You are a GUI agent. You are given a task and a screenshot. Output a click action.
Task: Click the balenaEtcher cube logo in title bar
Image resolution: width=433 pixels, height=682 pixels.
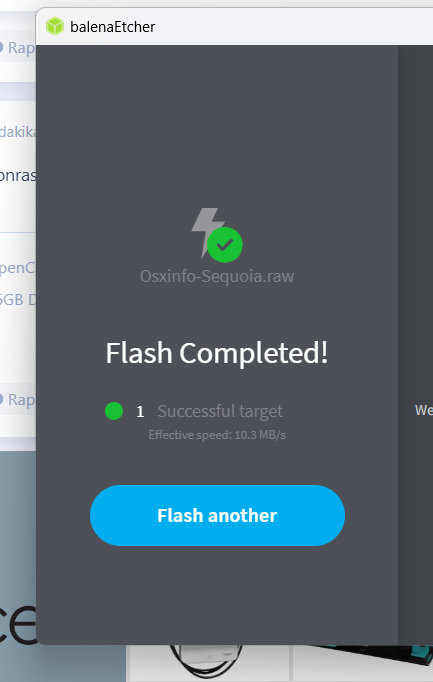point(55,27)
